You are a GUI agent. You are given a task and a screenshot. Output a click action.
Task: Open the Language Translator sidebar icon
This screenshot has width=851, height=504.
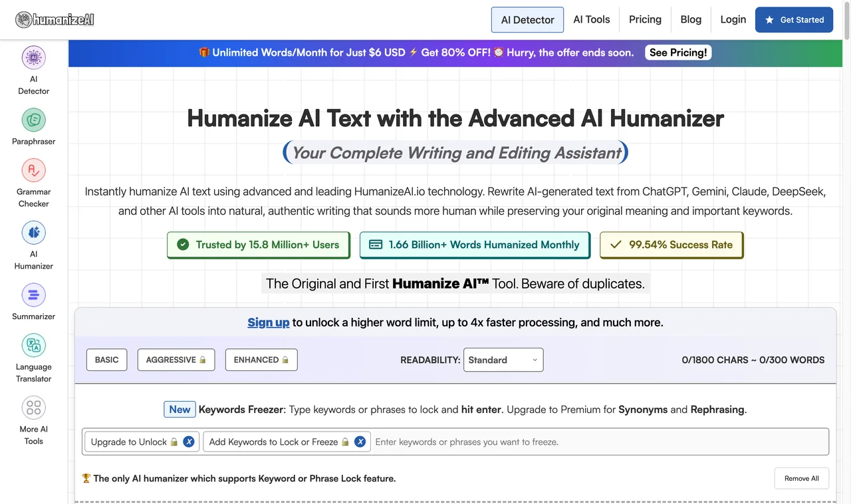33,346
